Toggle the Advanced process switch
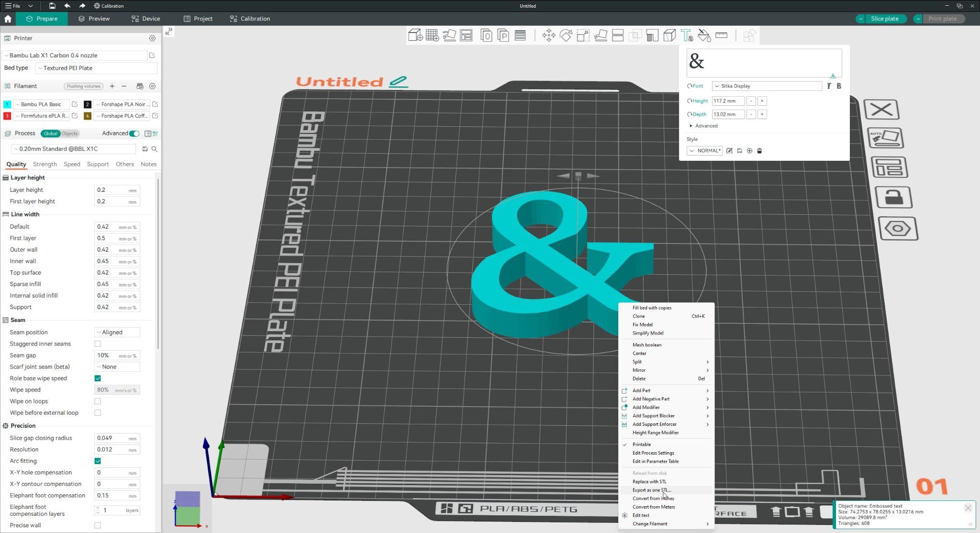This screenshot has width=980, height=533. click(x=134, y=133)
